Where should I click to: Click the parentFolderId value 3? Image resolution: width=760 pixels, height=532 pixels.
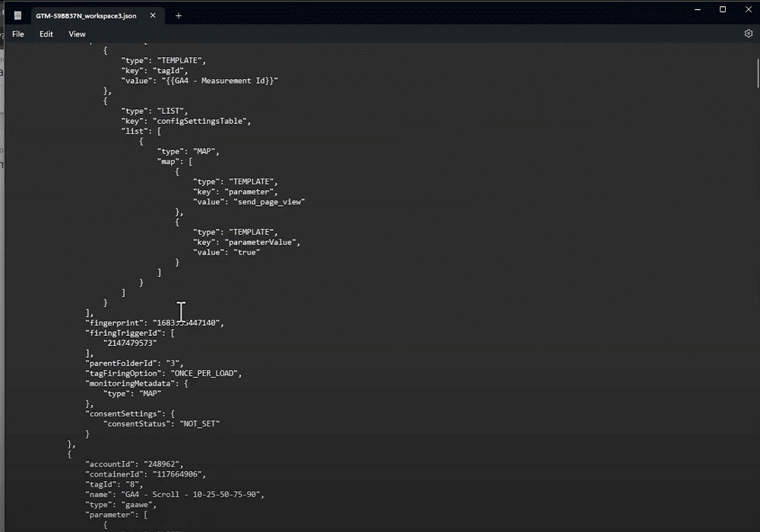[173, 363]
